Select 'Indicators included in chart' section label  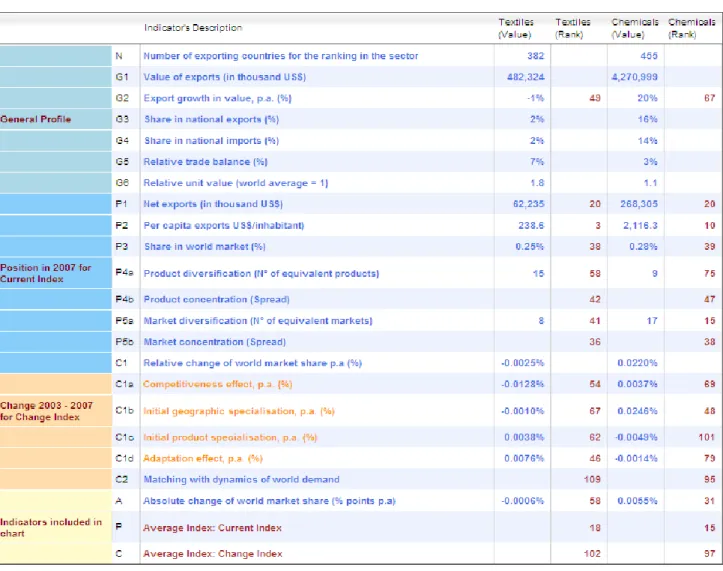pos(51,528)
